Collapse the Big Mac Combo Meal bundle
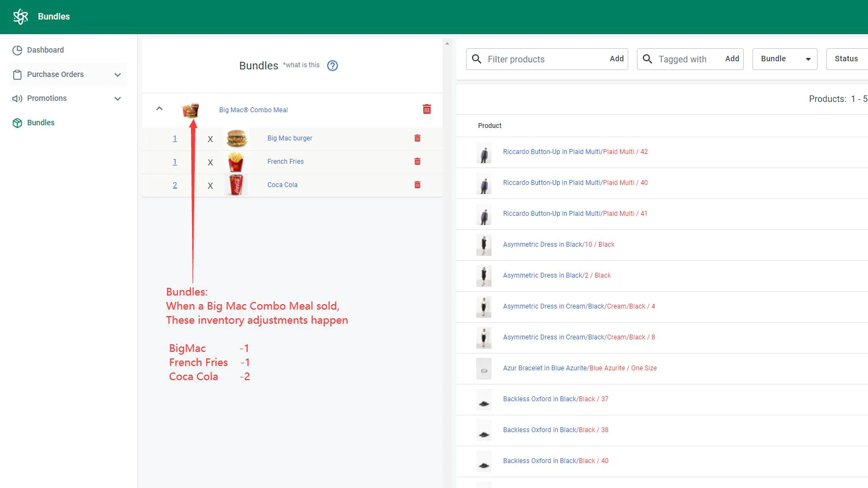The width and height of the screenshot is (868, 488). coord(159,108)
